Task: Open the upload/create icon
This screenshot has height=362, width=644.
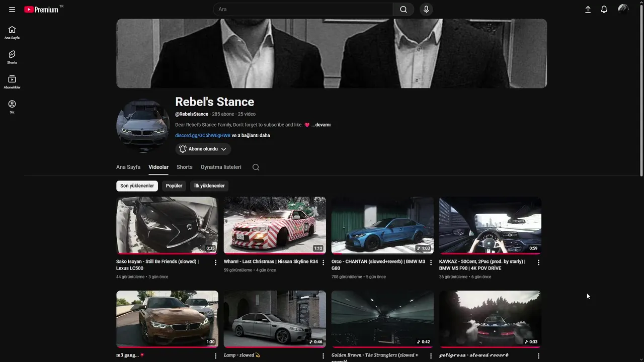Action: [588, 10]
